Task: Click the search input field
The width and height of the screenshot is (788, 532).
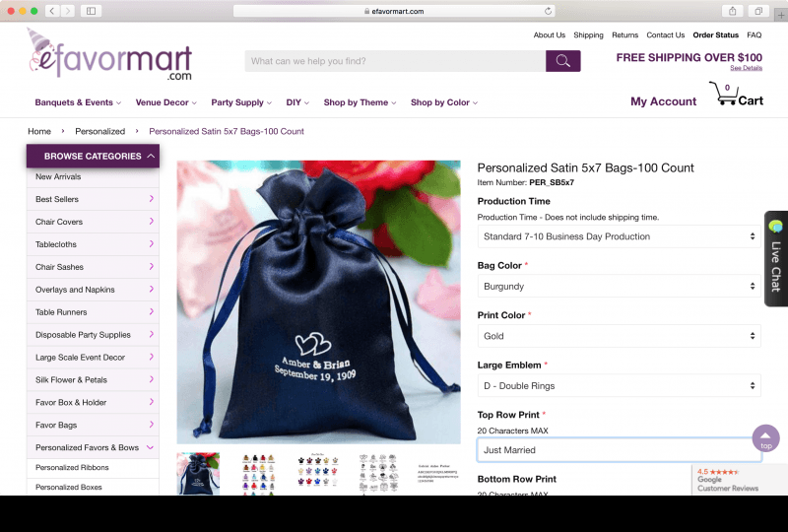Action: tap(395, 61)
